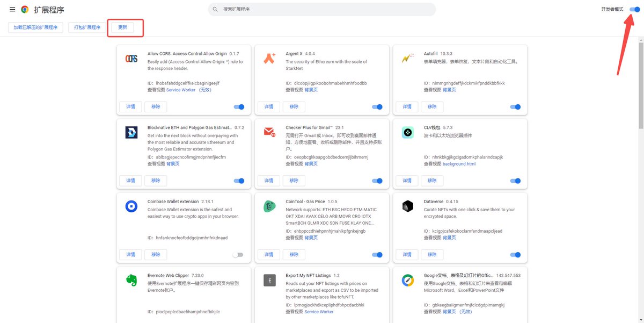Toggle developer mode switch off

pos(634,9)
